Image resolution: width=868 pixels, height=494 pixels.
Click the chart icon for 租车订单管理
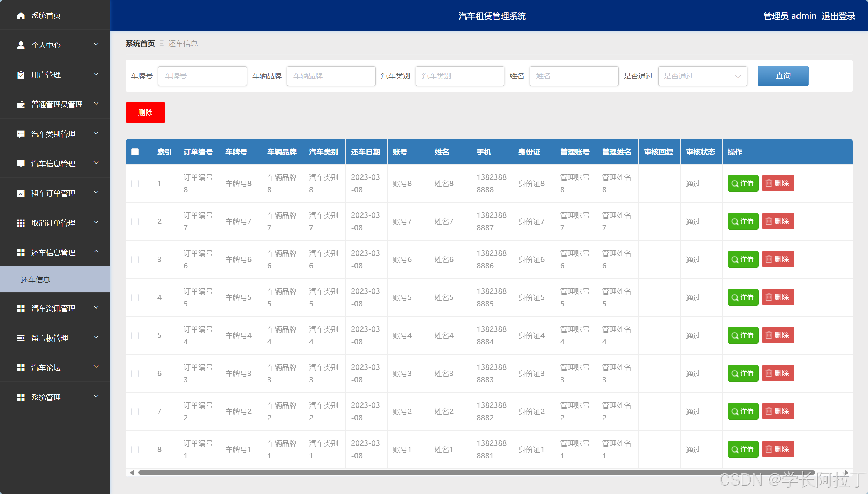point(21,193)
